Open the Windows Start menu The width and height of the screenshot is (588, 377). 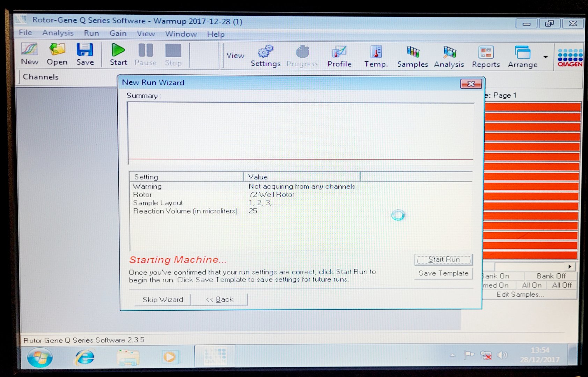[40, 357]
